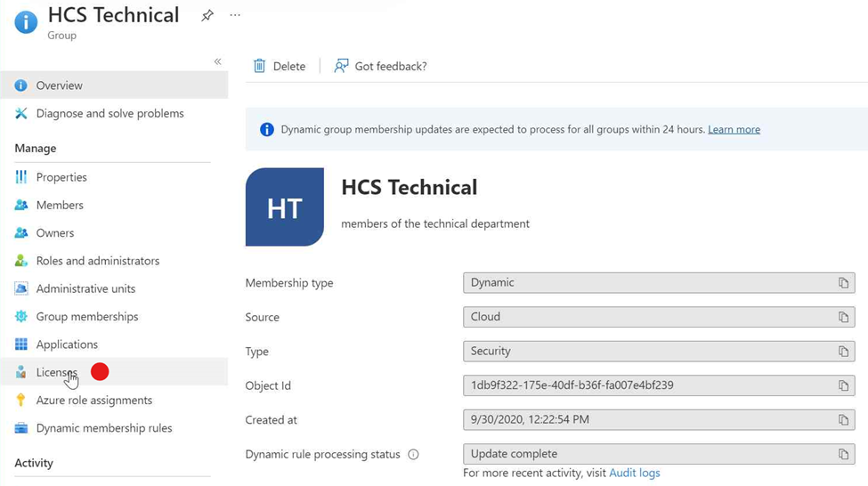Click the Group memberships gear icon
This screenshot has width=868, height=486.
[x=21, y=317]
